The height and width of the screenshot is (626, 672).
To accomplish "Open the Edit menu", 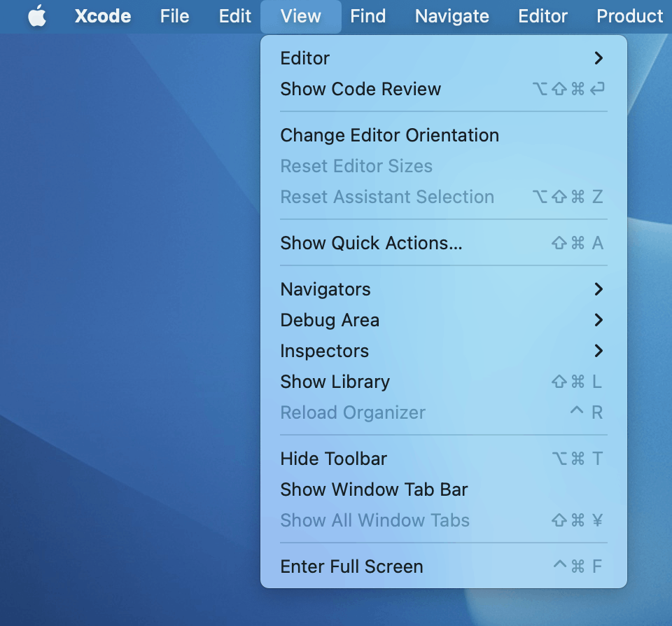I will pos(235,16).
